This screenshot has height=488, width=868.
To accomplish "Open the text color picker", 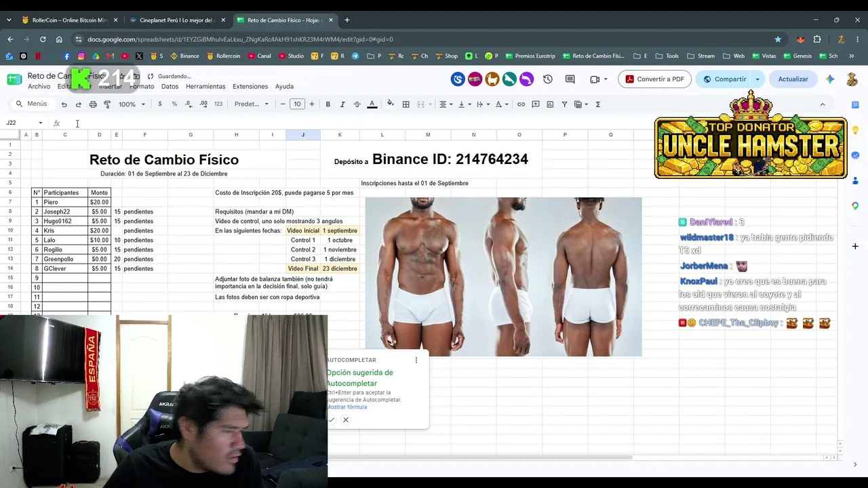I will tap(372, 104).
